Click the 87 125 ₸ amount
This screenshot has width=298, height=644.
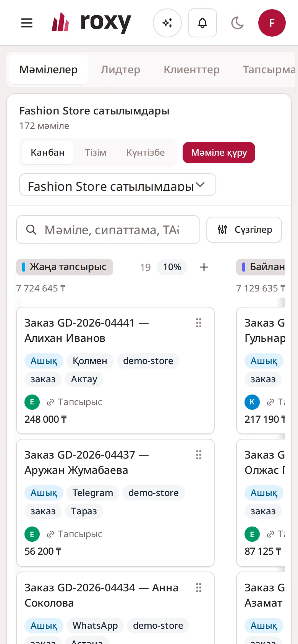[263, 551]
